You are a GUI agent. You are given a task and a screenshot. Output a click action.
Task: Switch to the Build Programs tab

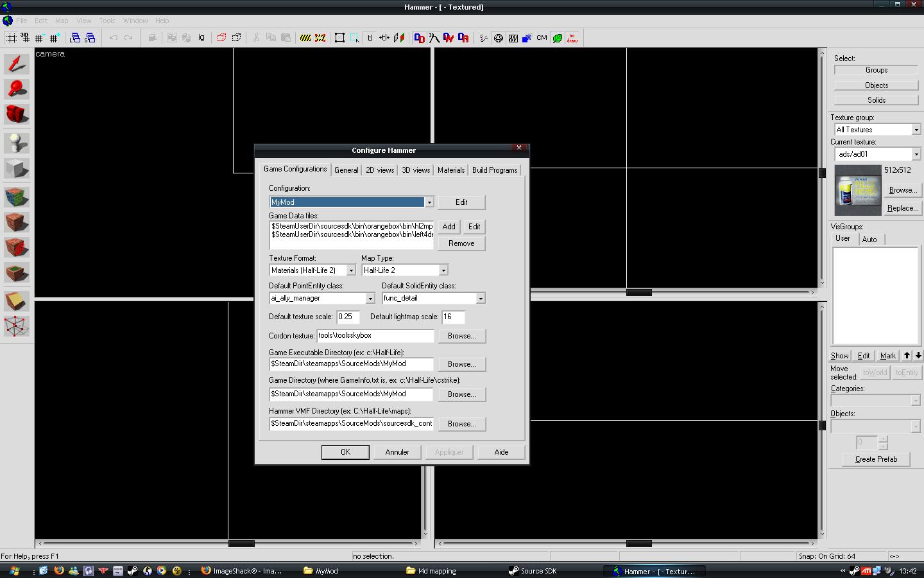(x=495, y=170)
